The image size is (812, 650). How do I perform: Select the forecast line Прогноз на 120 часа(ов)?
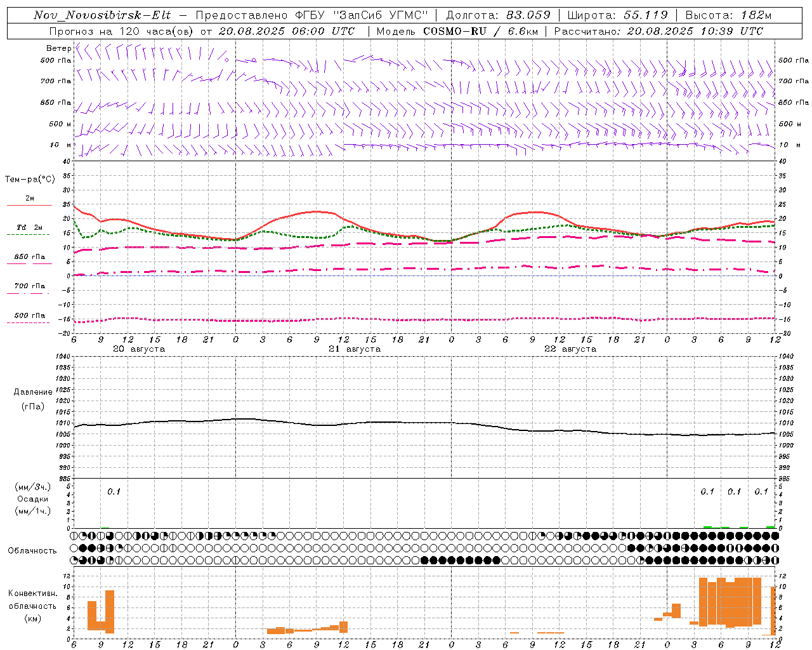click(121, 31)
